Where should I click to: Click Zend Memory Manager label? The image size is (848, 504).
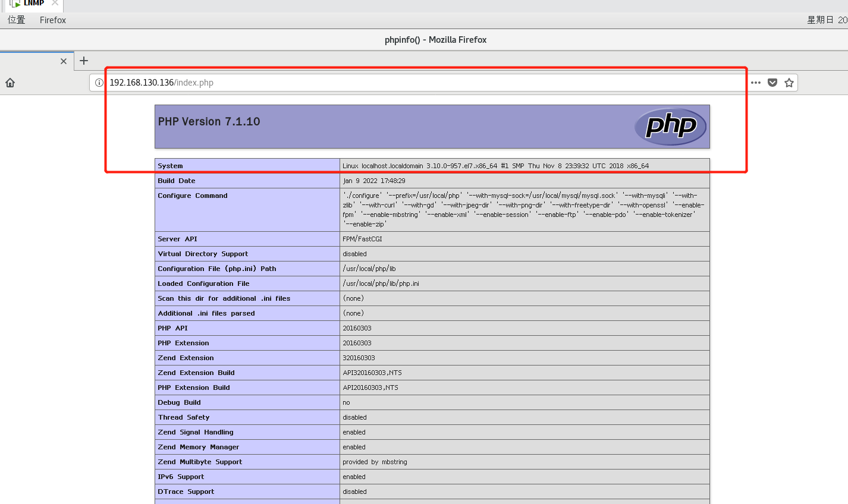click(199, 447)
